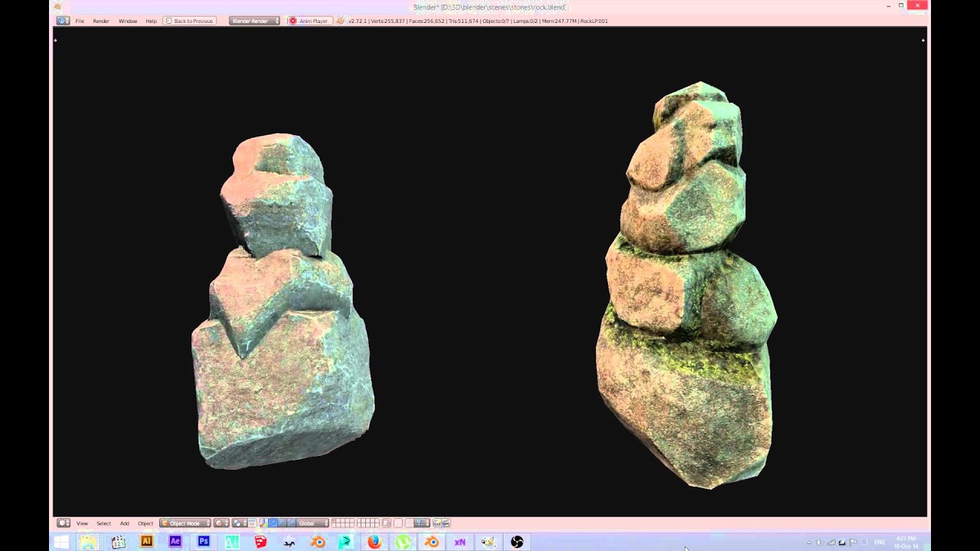Viewport: 980px width, 551px height.
Task: Click the OpenGL render image icon
Action: click(x=437, y=523)
